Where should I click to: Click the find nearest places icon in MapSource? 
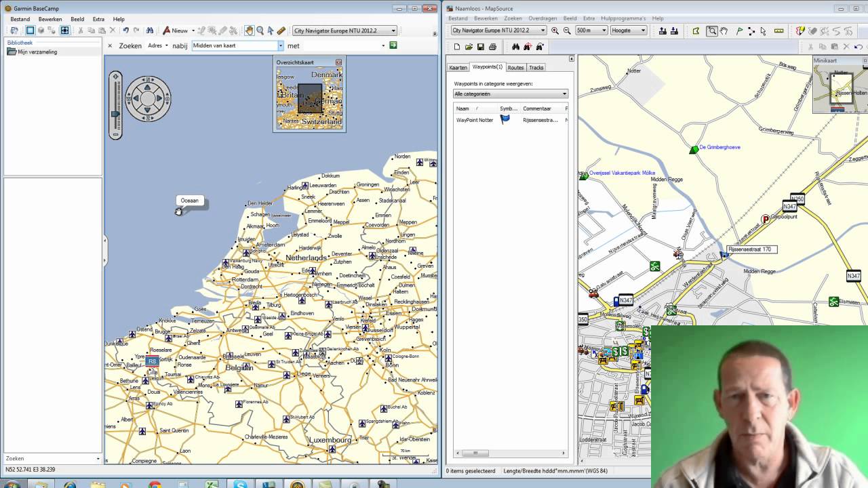pyautogui.click(x=527, y=47)
